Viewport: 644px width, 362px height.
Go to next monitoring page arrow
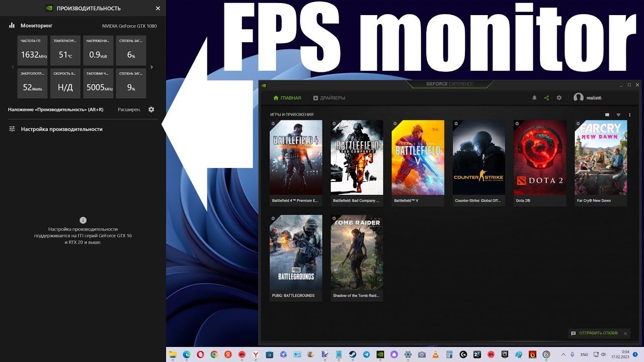151,67
